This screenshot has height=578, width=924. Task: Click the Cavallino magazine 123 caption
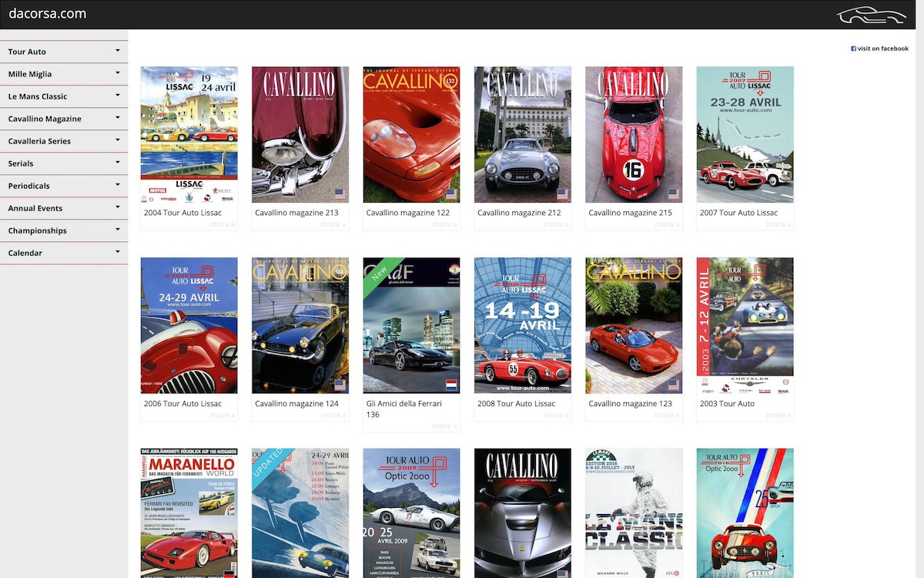[630, 404]
